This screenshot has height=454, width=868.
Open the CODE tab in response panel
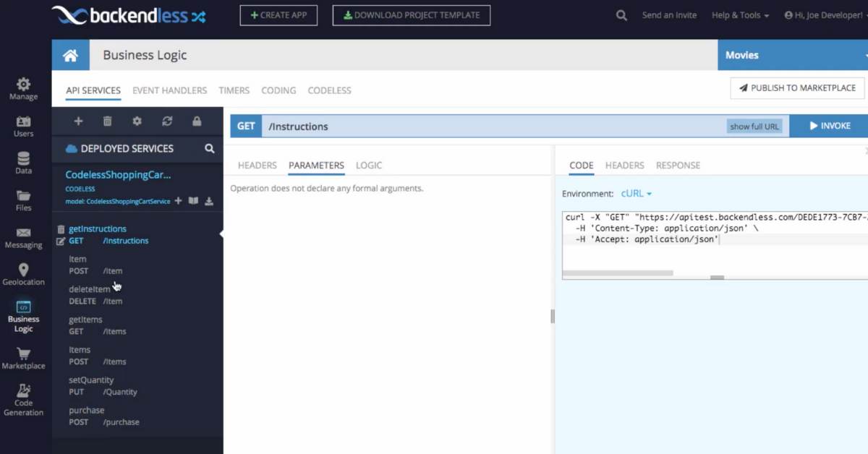pos(582,166)
